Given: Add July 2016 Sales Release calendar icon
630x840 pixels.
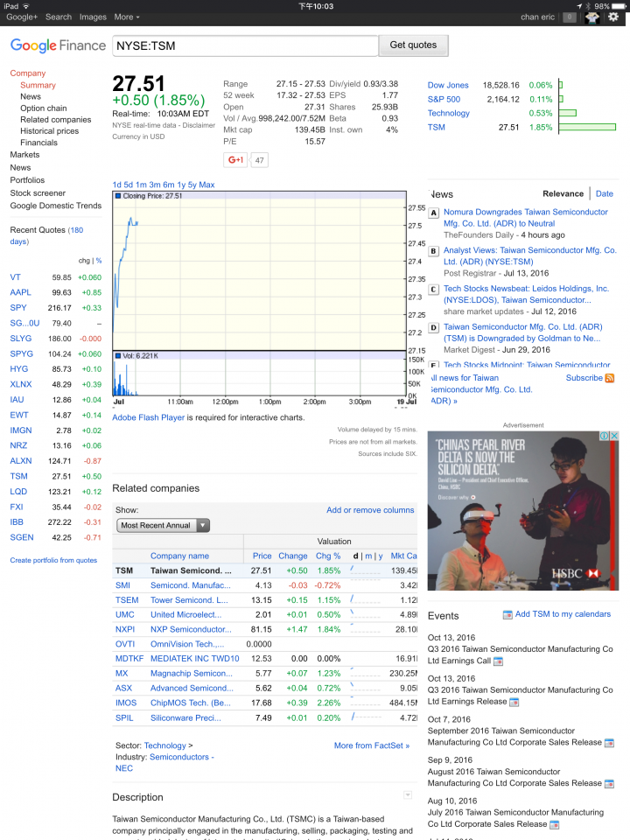Looking at the screenshot, I should (555, 824).
